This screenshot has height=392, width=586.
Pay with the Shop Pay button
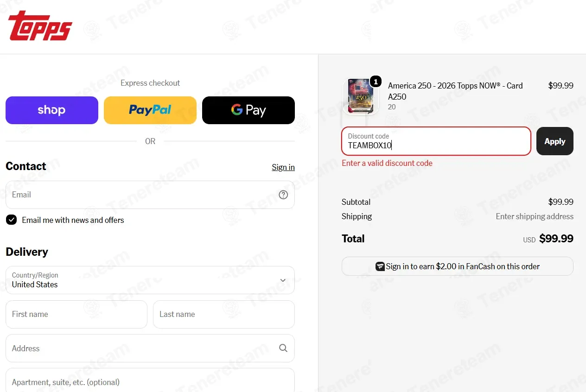tap(52, 110)
